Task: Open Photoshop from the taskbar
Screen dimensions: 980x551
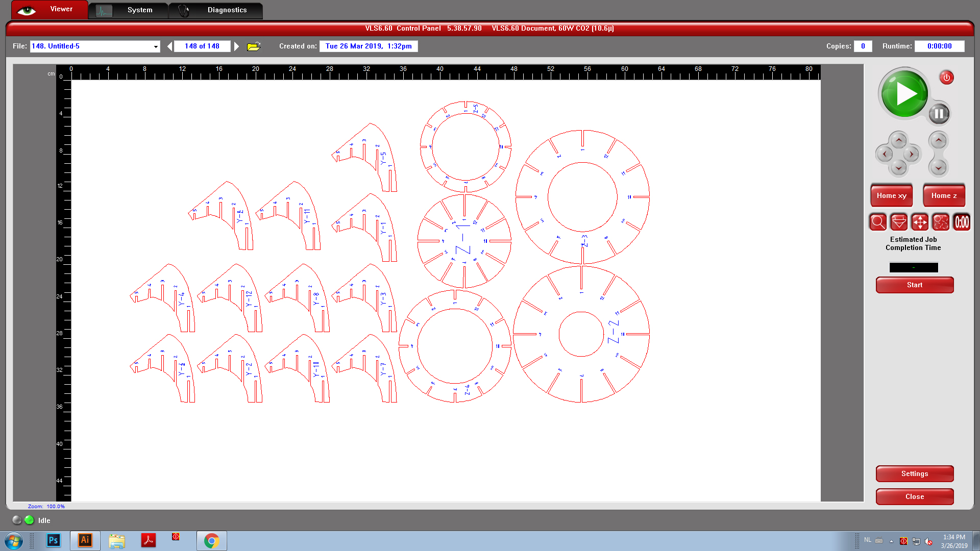Action: click(x=53, y=540)
